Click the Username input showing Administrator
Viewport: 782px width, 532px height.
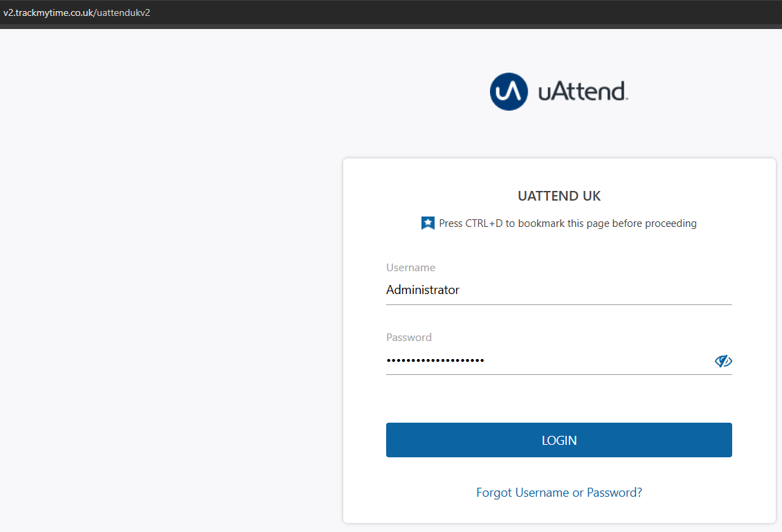(484, 290)
